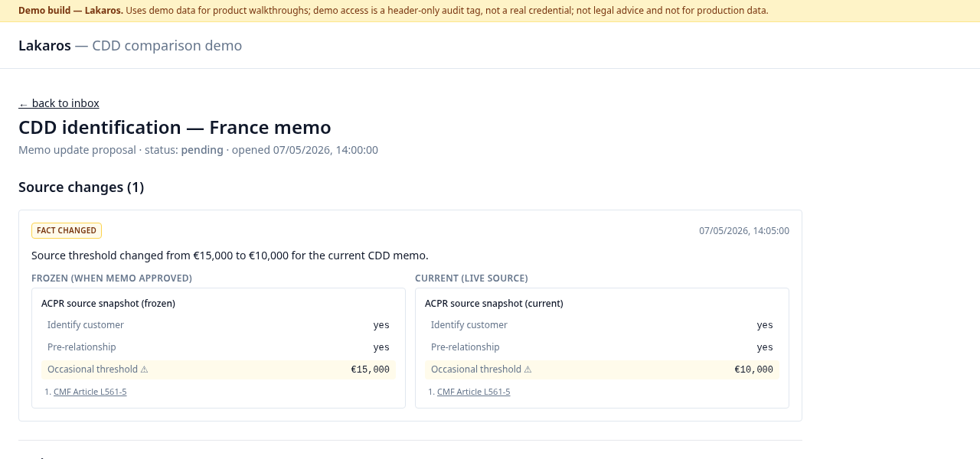Open CMF Article L561-5 link in current snapshot
The image size is (980, 459).
(x=474, y=392)
